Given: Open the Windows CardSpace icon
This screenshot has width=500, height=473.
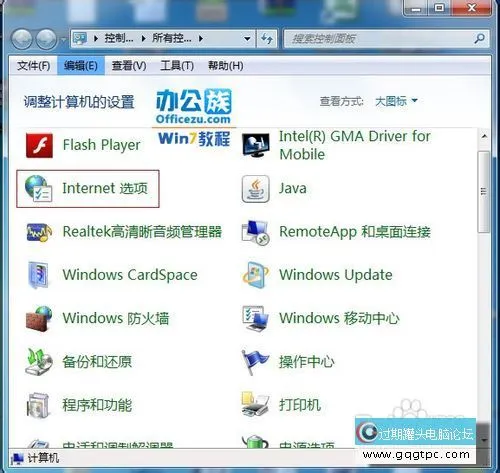Looking at the screenshot, I should click(39, 275).
